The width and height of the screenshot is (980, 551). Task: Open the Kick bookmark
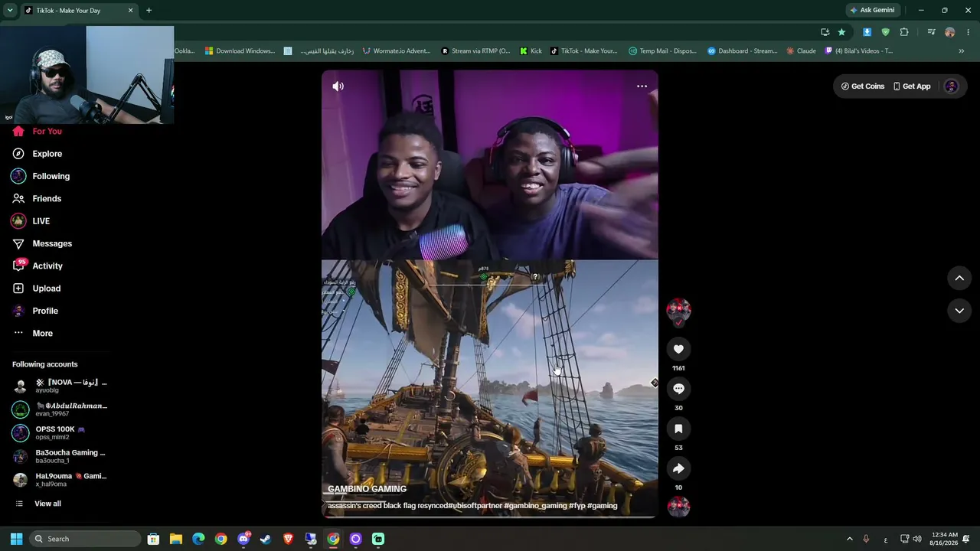coord(531,51)
